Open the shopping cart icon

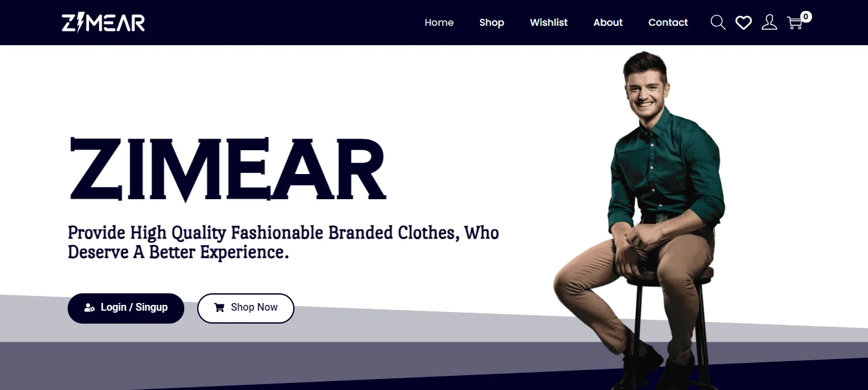[x=795, y=23]
